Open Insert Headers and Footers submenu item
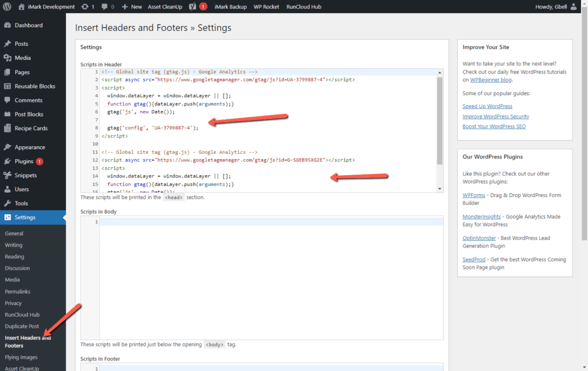This screenshot has height=371, width=588. 28,342
